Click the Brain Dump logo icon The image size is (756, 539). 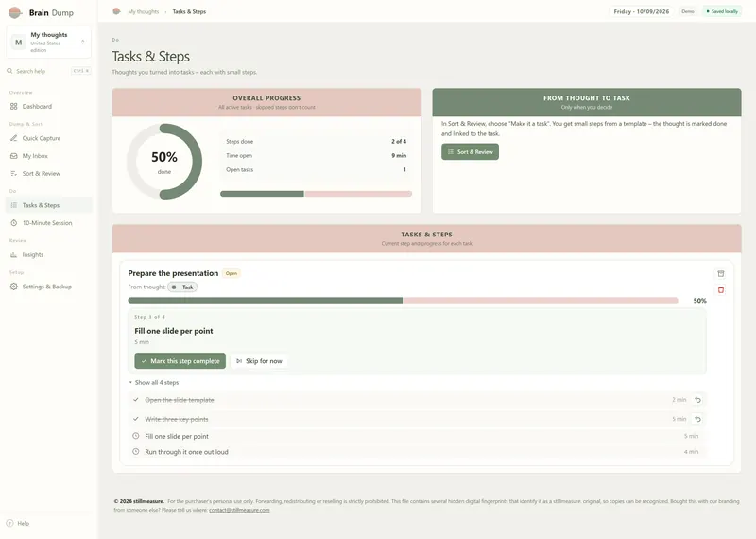click(15, 12)
